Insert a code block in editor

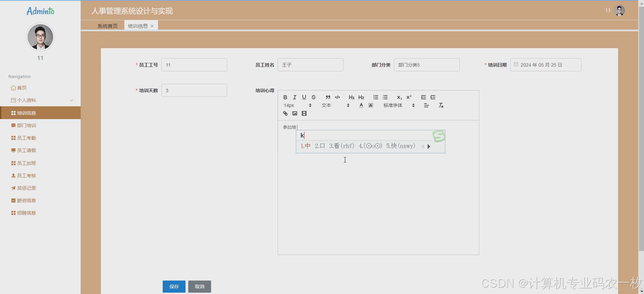337,97
